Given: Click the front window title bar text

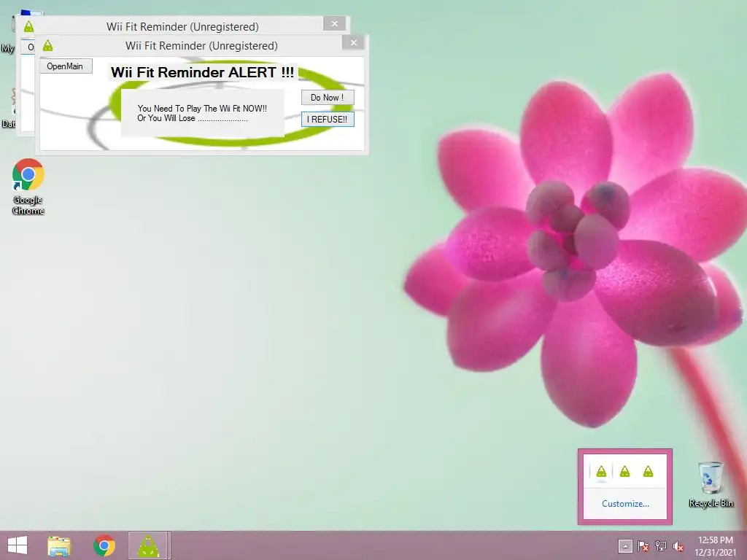Looking at the screenshot, I should coord(201,46).
